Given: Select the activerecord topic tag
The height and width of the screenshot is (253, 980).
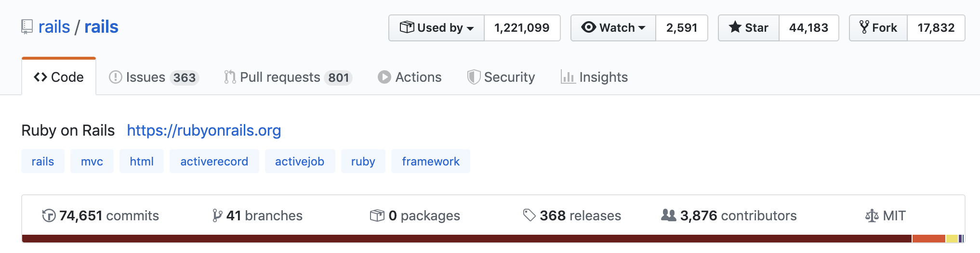Looking at the screenshot, I should 214,162.
